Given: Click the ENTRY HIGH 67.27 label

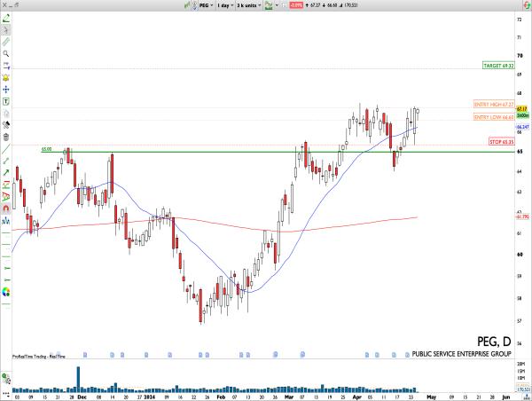Looking at the screenshot, I should pyautogui.click(x=494, y=104).
